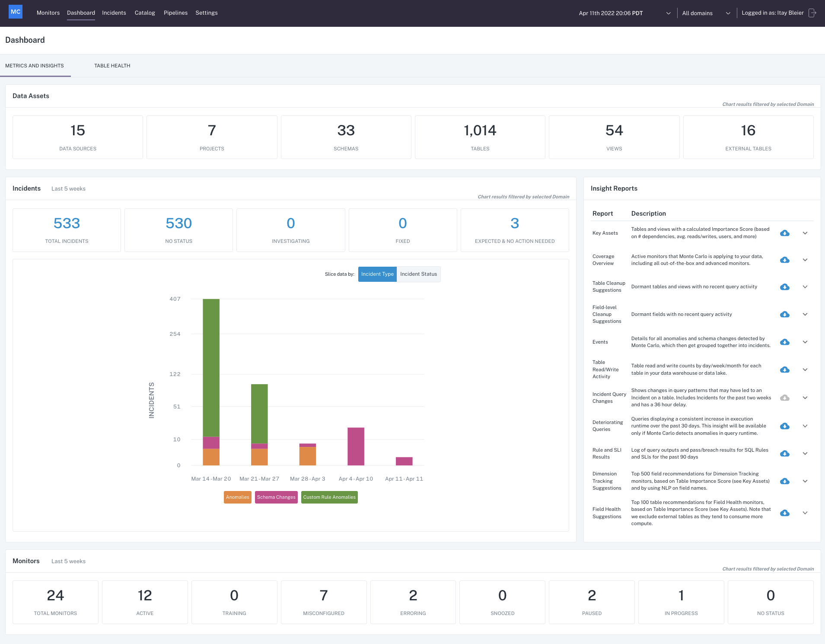The height and width of the screenshot is (644, 825).
Task: Toggle Custom Rule Anomalies legend series
Action: tap(329, 497)
